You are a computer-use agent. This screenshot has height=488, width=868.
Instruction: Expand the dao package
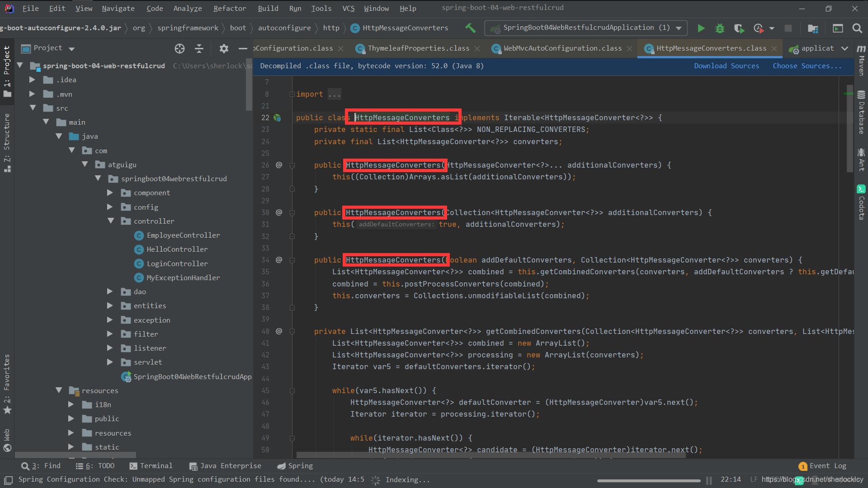click(110, 292)
